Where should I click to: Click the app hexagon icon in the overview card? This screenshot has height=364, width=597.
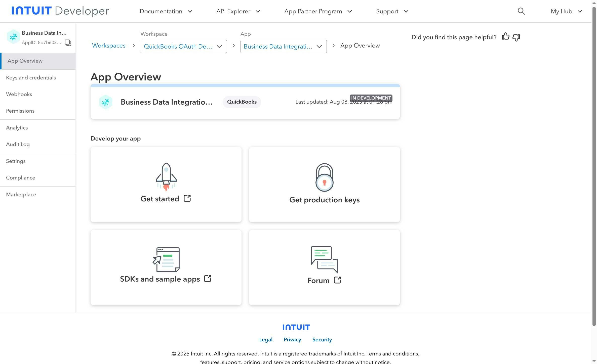click(x=106, y=102)
